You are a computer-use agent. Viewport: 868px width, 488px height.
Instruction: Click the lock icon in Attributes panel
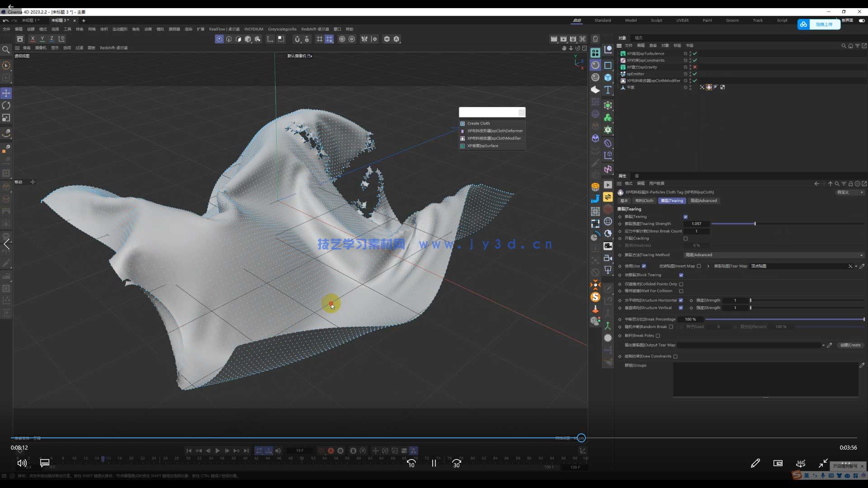(850, 184)
